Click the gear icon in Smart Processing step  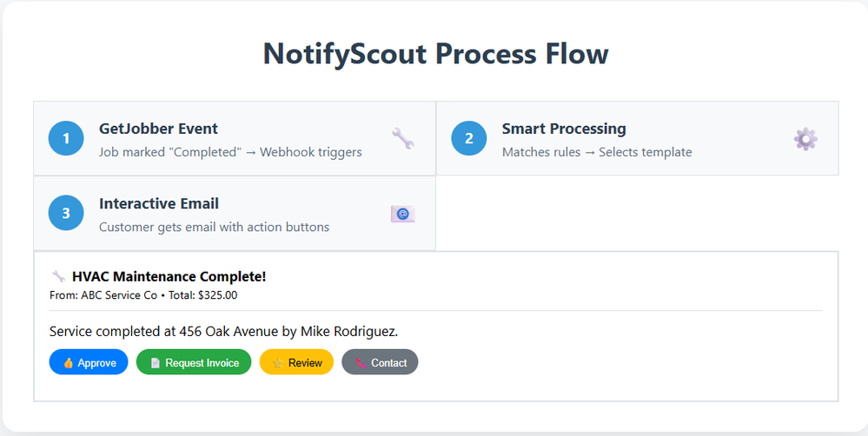click(x=805, y=139)
